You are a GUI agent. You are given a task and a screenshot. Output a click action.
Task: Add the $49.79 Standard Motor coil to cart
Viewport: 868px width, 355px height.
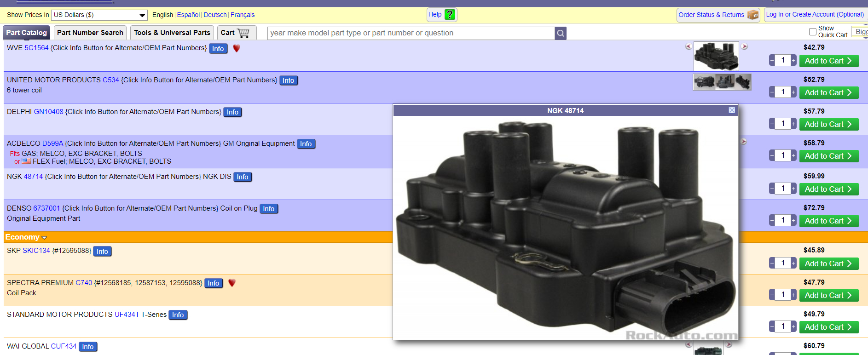pyautogui.click(x=829, y=327)
